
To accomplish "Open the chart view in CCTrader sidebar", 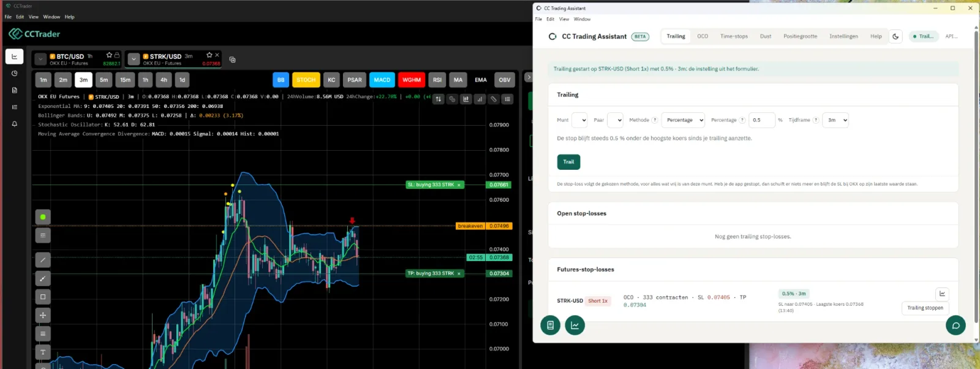I will [15, 56].
